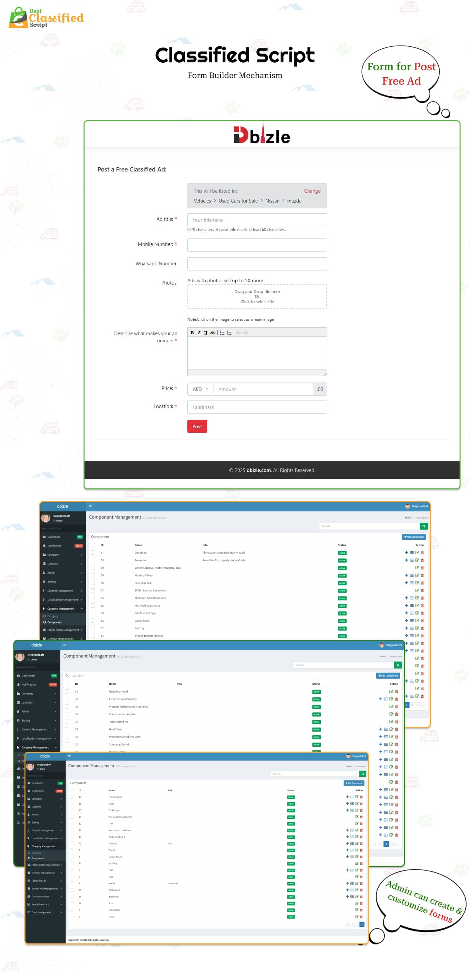Click the Change category link
This screenshot has height=980, width=470.
(312, 191)
